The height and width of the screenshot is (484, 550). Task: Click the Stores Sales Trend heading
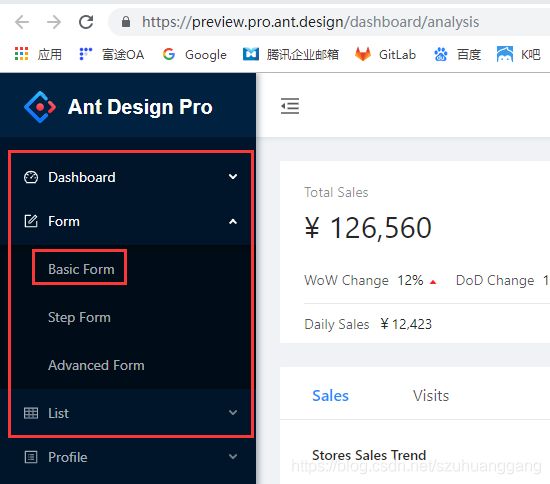pos(369,455)
